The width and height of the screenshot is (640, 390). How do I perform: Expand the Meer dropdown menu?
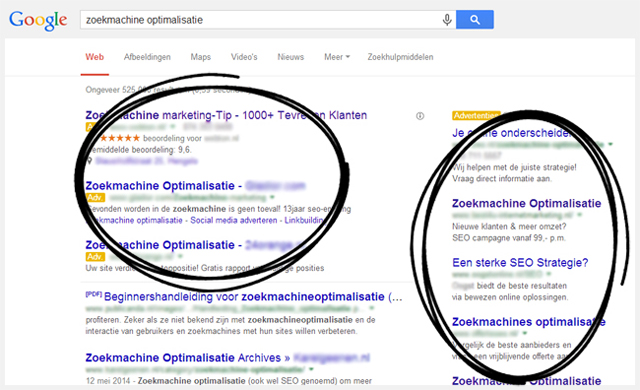pos(337,57)
